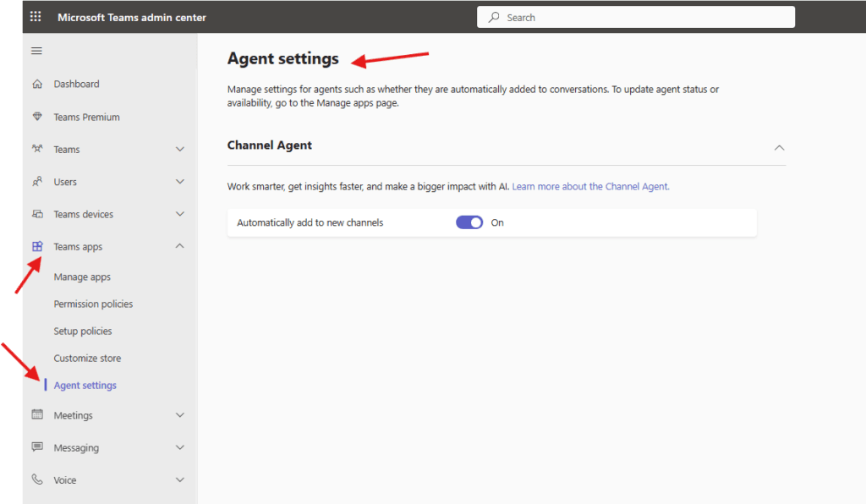This screenshot has height=504, width=866.
Task: Open the app launcher waffle icon
Action: pos(36,17)
